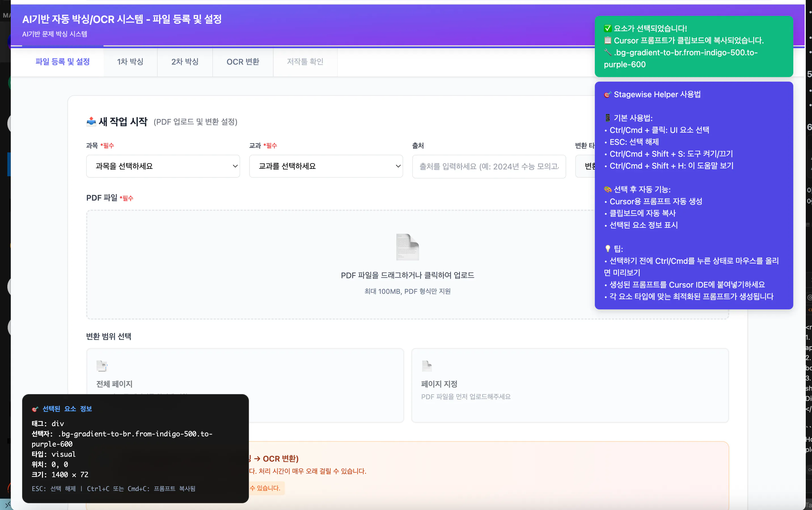
Task: Open the 2차 박싱 tab
Action: (x=185, y=62)
